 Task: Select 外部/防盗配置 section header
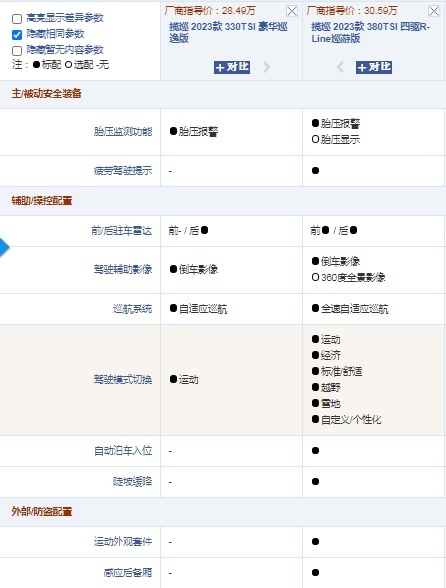[42, 512]
